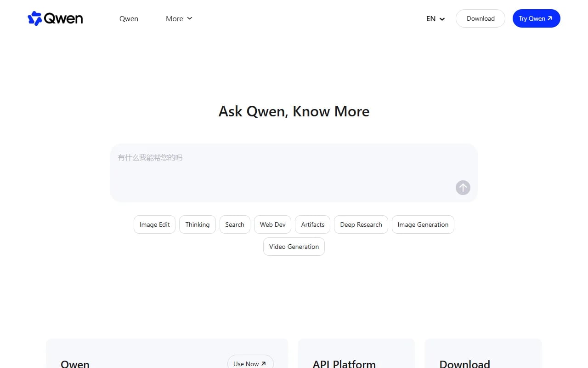This screenshot has width=588, height=368.
Task: Focus the chat prompt input box
Action: coord(294,173)
